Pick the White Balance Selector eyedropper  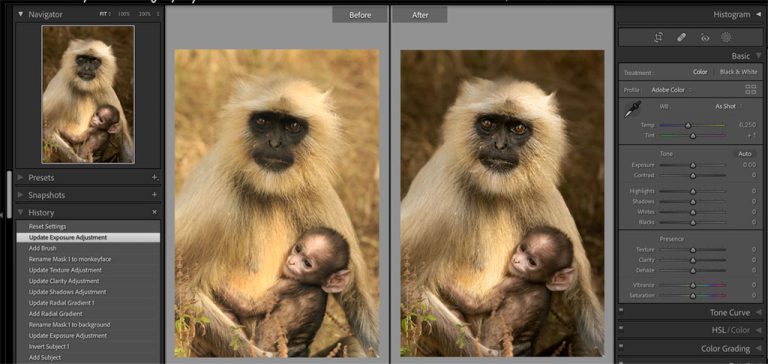pyautogui.click(x=632, y=109)
